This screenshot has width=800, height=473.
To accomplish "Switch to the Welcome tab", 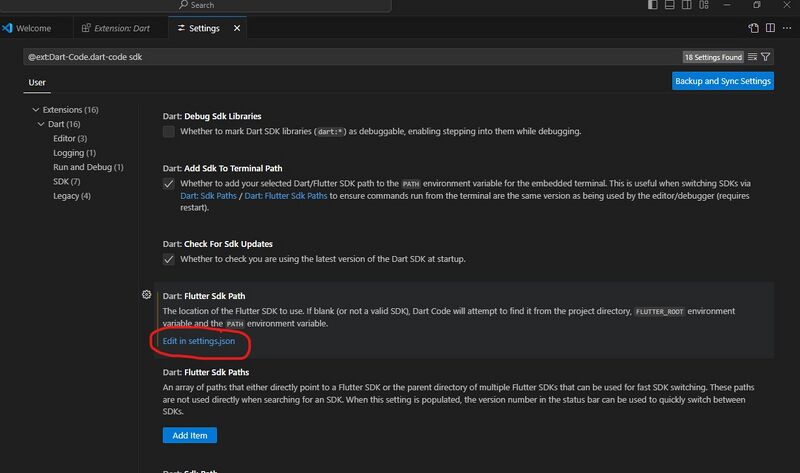I will point(34,28).
